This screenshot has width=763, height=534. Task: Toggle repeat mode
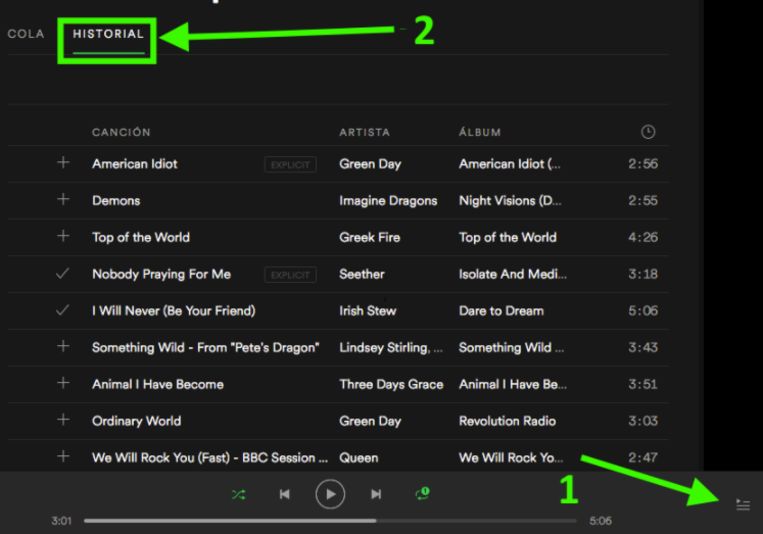(x=422, y=494)
